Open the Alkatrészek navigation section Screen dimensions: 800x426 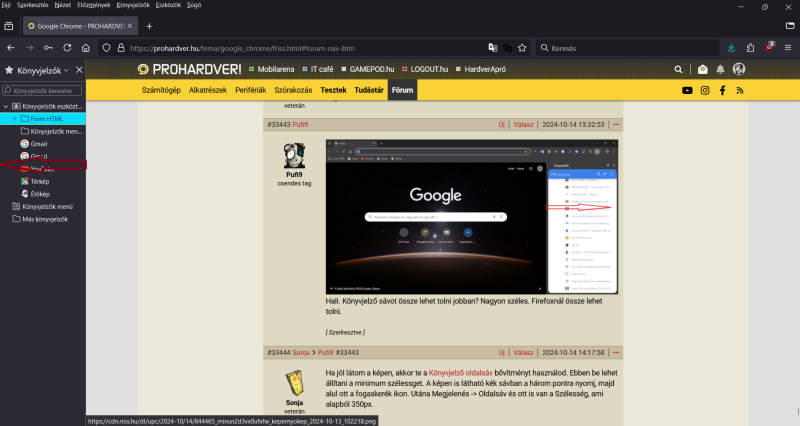click(208, 90)
